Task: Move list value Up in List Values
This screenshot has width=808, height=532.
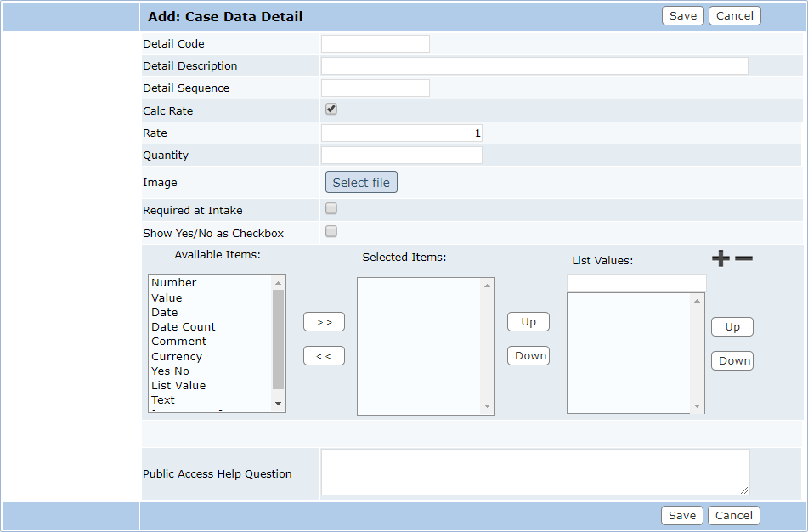Action: (732, 327)
